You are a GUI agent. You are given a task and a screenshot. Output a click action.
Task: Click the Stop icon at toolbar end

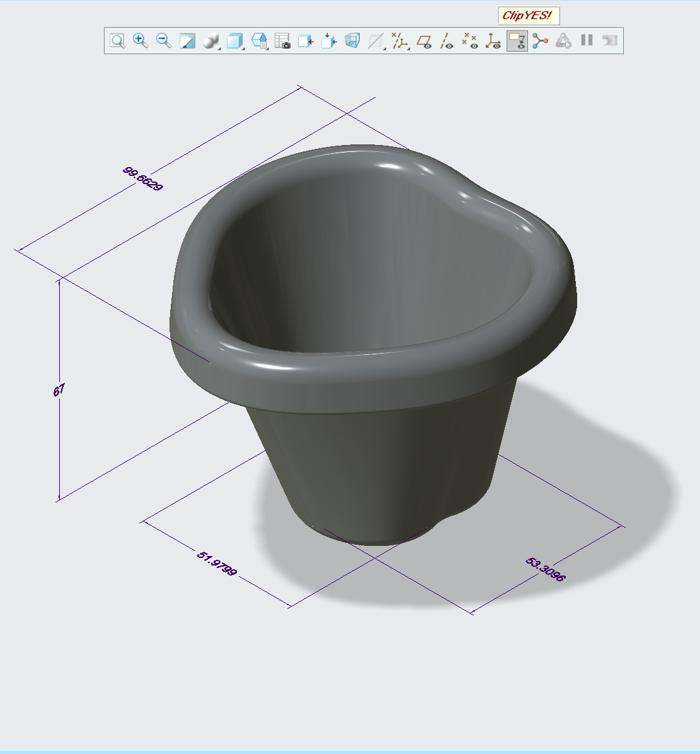click(610, 40)
